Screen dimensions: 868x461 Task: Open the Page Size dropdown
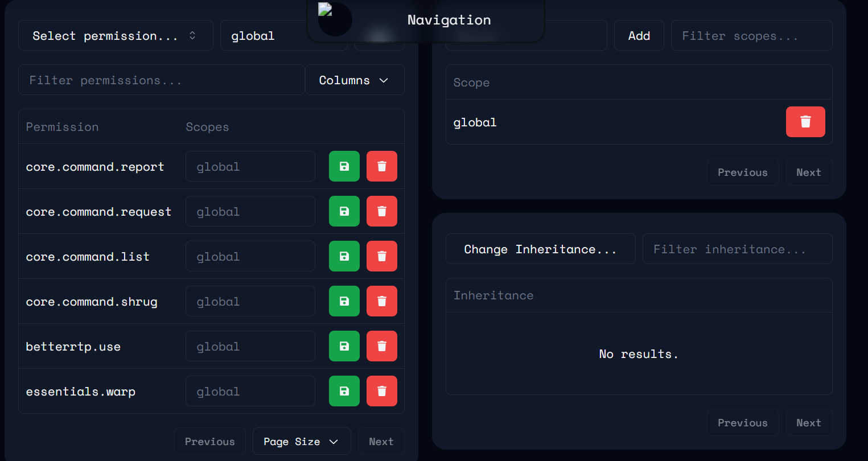coord(301,442)
